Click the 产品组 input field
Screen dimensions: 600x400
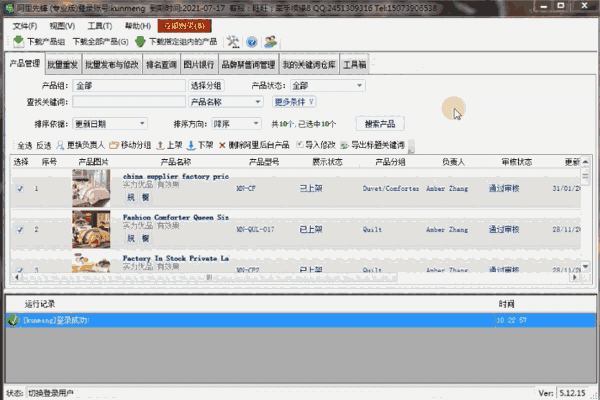click(129, 85)
